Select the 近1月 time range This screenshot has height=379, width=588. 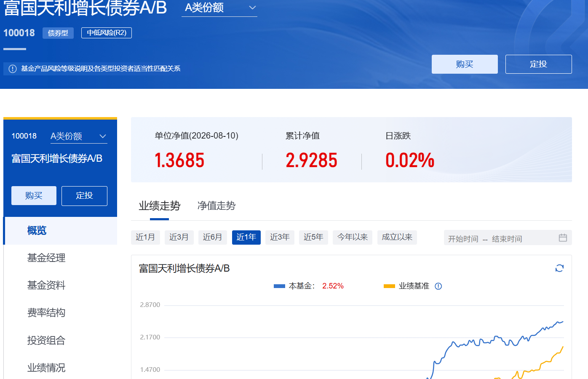tap(145, 238)
